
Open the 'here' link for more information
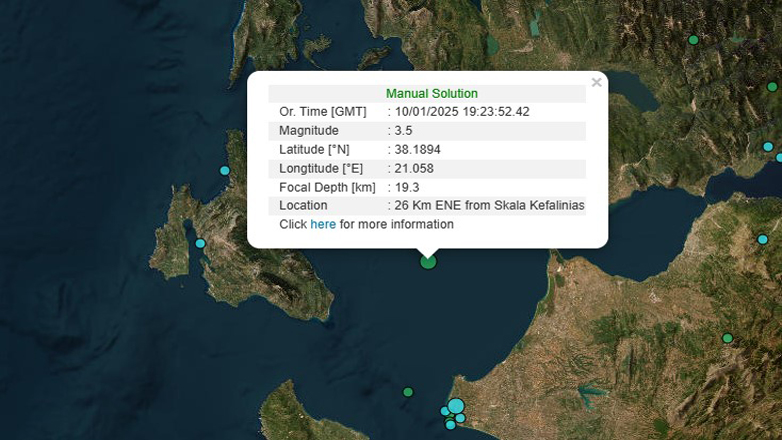click(x=323, y=224)
